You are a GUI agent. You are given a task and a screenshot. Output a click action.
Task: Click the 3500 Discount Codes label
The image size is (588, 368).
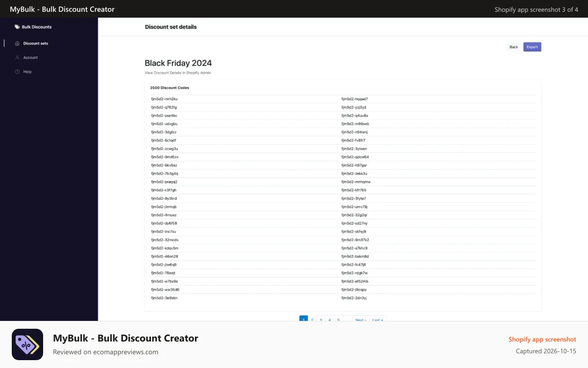tap(170, 88)
